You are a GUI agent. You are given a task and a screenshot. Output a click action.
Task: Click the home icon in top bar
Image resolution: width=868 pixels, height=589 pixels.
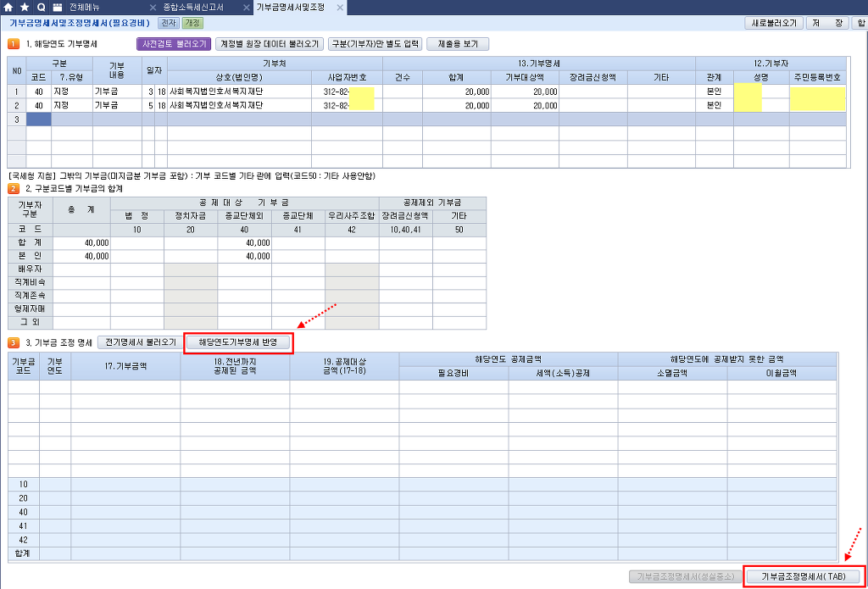(8, 8)
